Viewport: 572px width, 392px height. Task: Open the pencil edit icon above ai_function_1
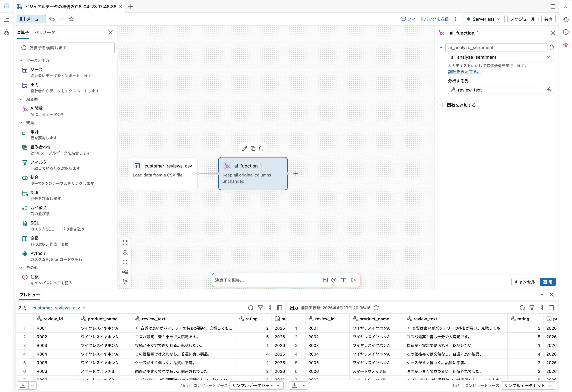point(245,148)
